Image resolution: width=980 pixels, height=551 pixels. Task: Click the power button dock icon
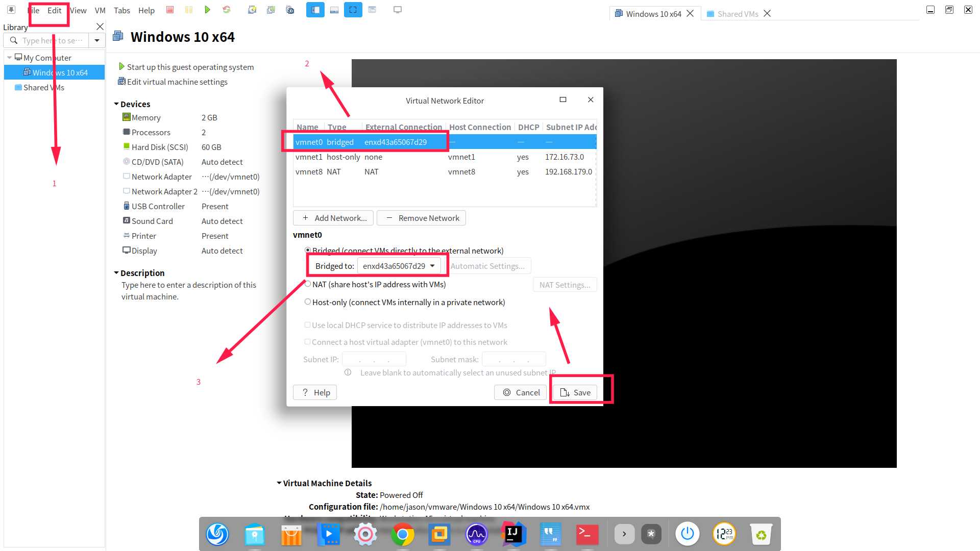tap(688, 534)
